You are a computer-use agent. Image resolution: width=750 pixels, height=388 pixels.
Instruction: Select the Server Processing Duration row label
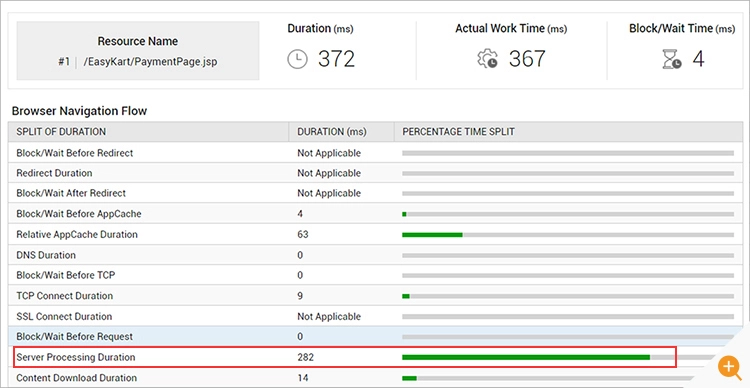pos(76,357)
